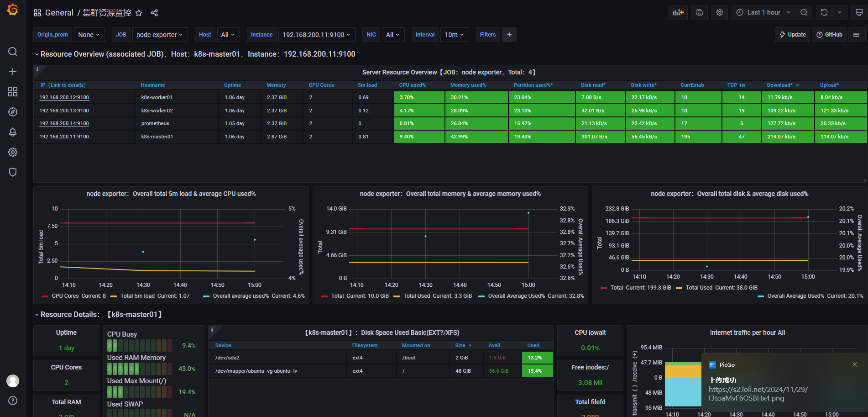Open the Last 1 hour time picker

pos(763,12)
